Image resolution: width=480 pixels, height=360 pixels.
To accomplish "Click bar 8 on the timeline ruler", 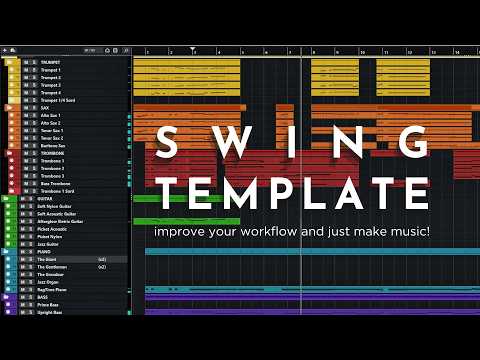I will (x=314, y=52).
